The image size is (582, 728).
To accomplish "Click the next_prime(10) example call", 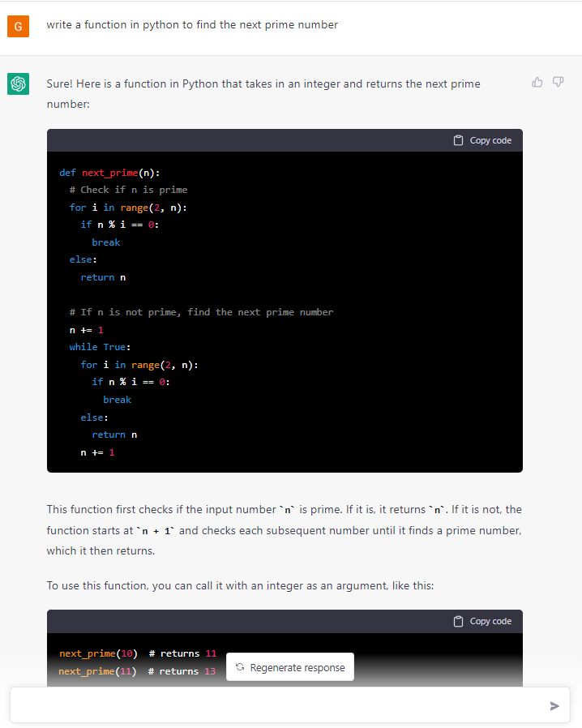I will click(96, 653).
